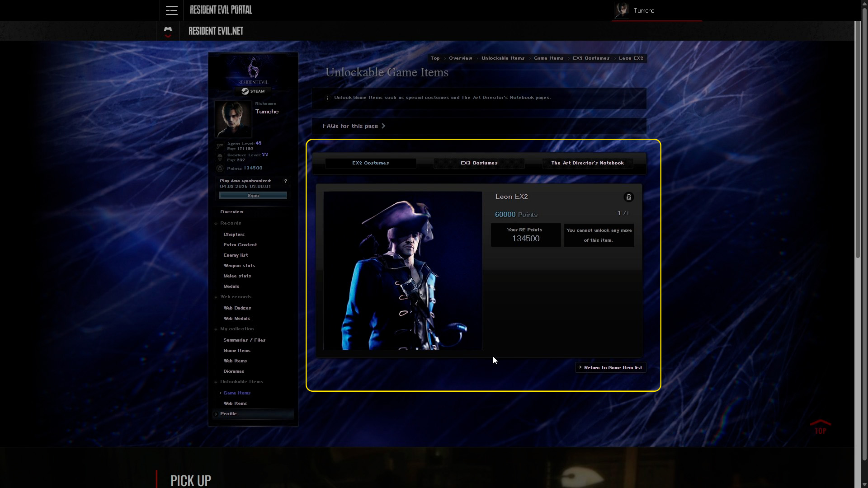
Task: Click the Steam platform badge
Action: [253, 91]
